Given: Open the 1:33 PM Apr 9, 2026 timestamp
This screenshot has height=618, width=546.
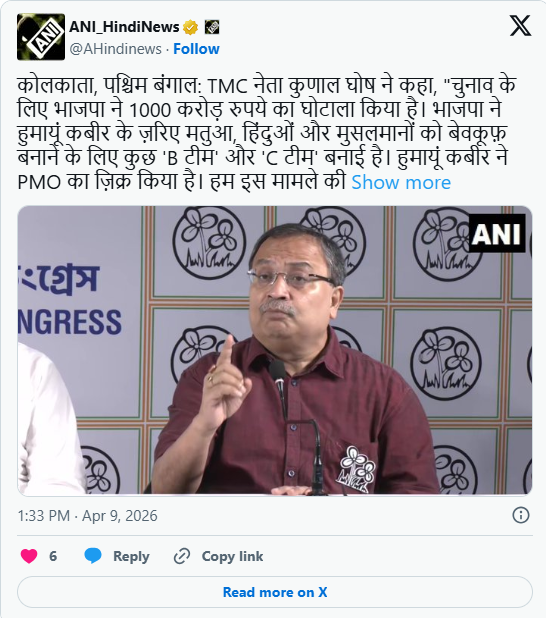Looking at the screenshot, I should (88, 516).
